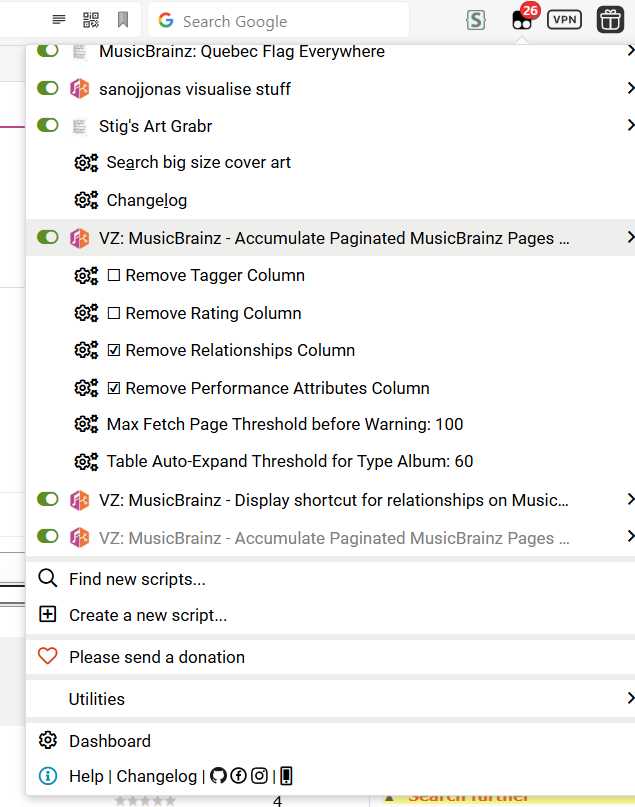
Task: Click the Please send a donation link
Action: click(x=156, y=657)
